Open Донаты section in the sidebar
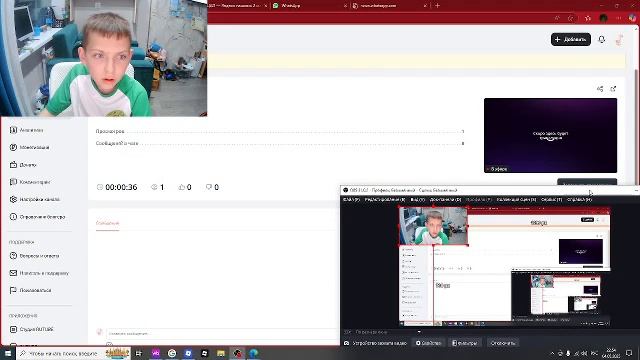 tap(23, 165)
